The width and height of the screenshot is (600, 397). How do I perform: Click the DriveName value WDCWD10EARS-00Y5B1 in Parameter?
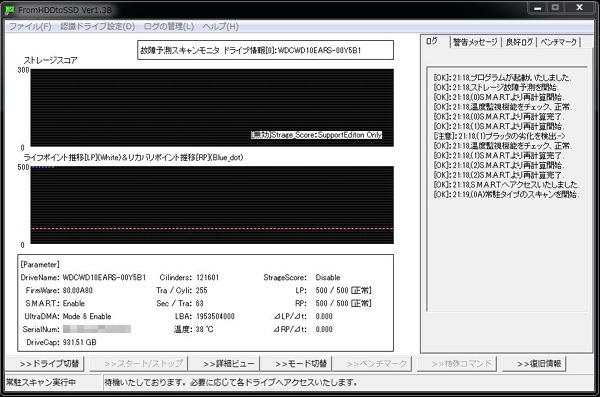104,278
